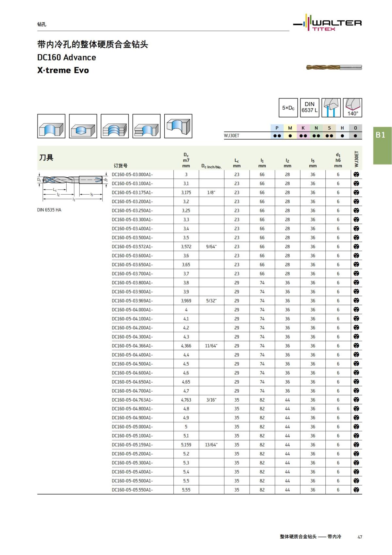
Task: Click the availability icon for DC160-05-04.366A1-
Action: click(x=356, y=346)
